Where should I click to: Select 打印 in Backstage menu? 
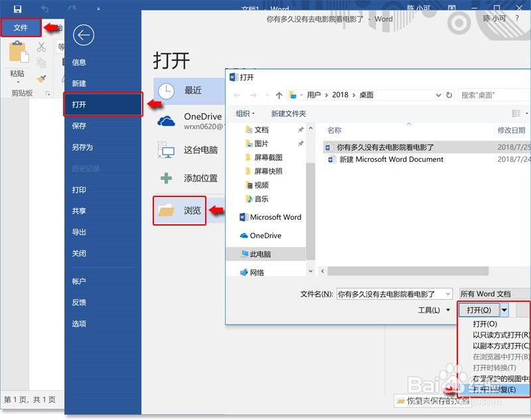[x=79, y=190]
